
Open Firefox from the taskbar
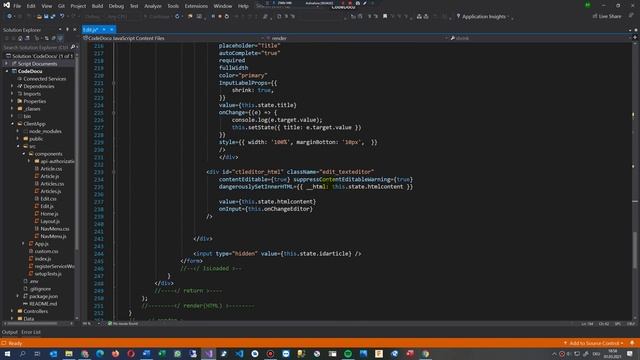coord(116,354)
